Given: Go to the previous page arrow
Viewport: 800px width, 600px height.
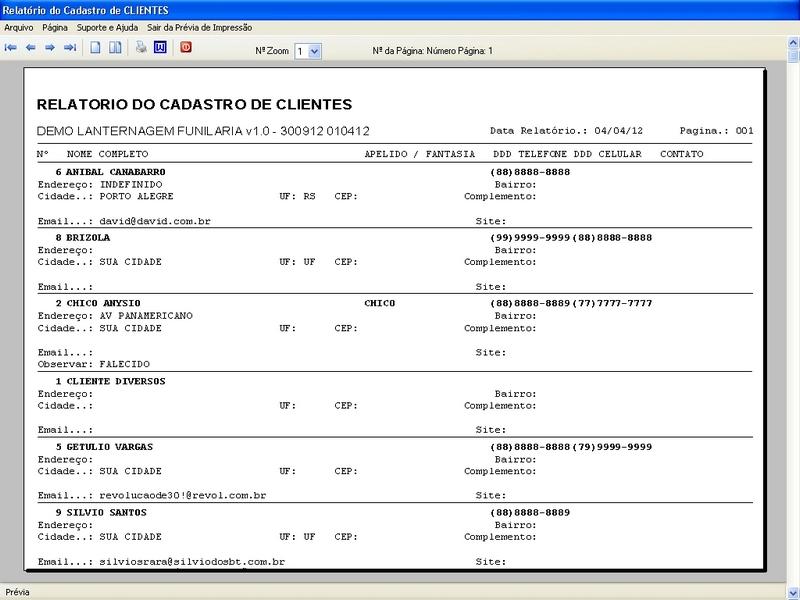Looking at the screenshot, I should (x=31, y=48).
